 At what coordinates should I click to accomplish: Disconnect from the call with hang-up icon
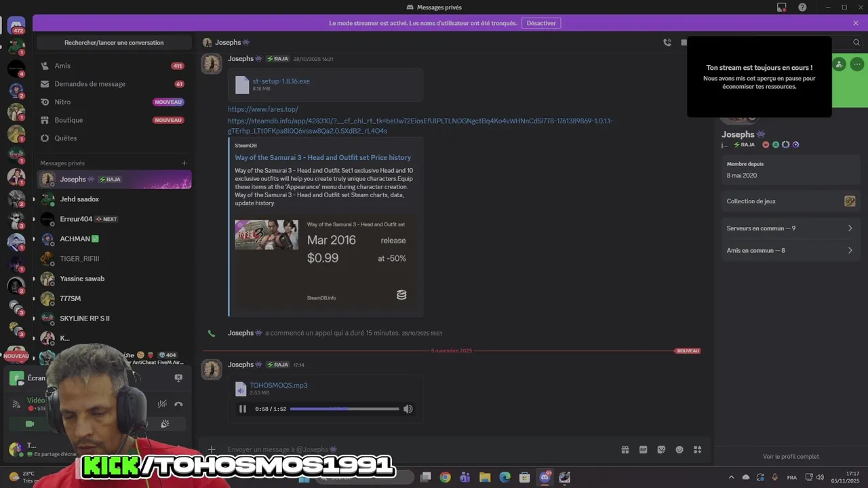178,404
